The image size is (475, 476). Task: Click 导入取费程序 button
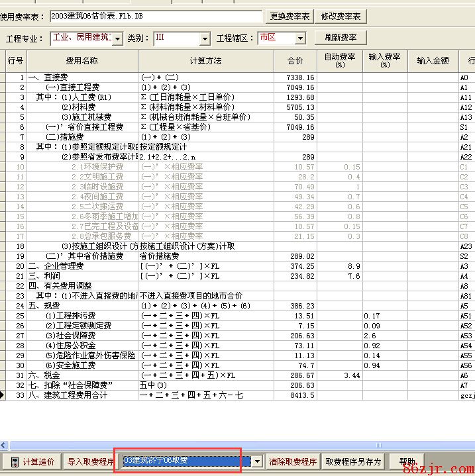[x=90, y=461]
